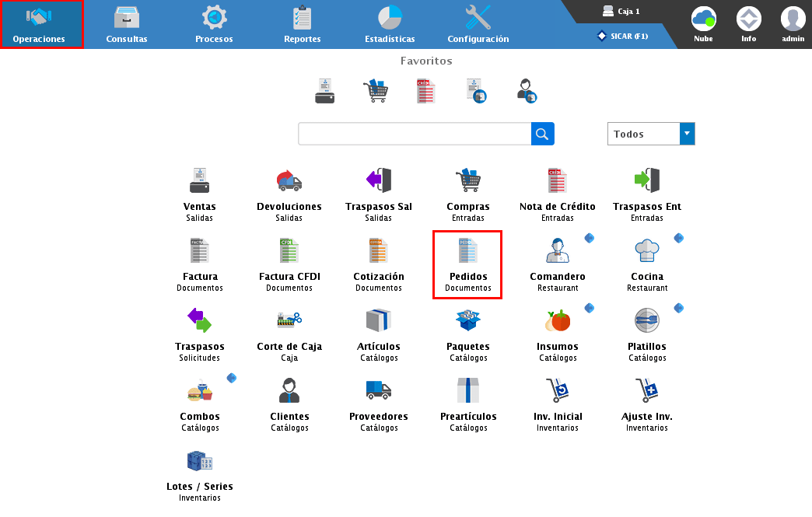This screenshot has height=517, width=812.
Task: Open Factura CFDI documents icon
Action: (x=289, y=251)
